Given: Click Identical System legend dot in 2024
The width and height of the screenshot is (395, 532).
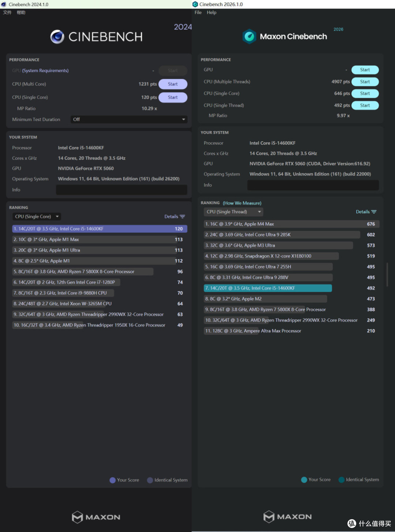Looking at the screenshot, I should pyautogui.click(x=150, y=480).
